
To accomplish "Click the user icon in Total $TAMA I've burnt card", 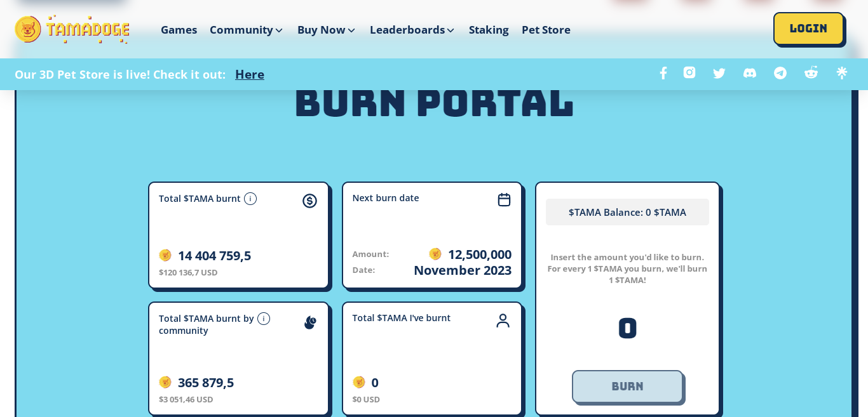I will coord(503,321).
